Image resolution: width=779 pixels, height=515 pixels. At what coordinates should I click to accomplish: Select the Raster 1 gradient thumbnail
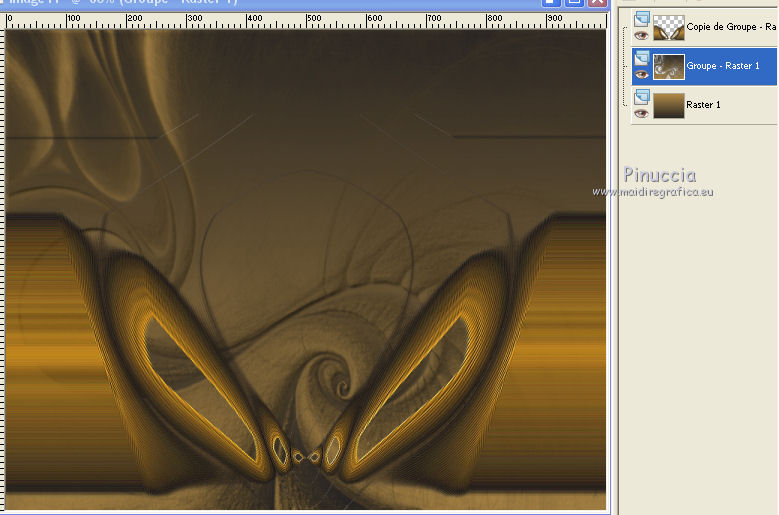tap(669, 105)
